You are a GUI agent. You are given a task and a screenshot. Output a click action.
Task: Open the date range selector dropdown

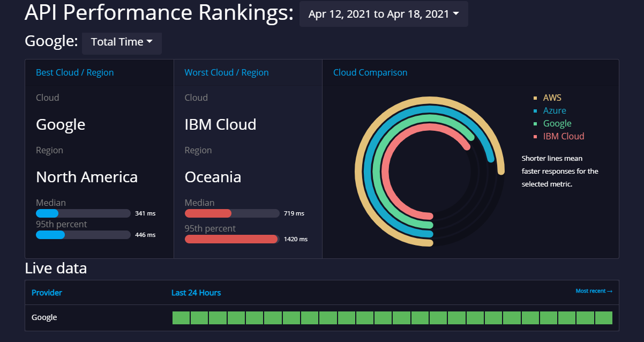click(x=384, y=14)
